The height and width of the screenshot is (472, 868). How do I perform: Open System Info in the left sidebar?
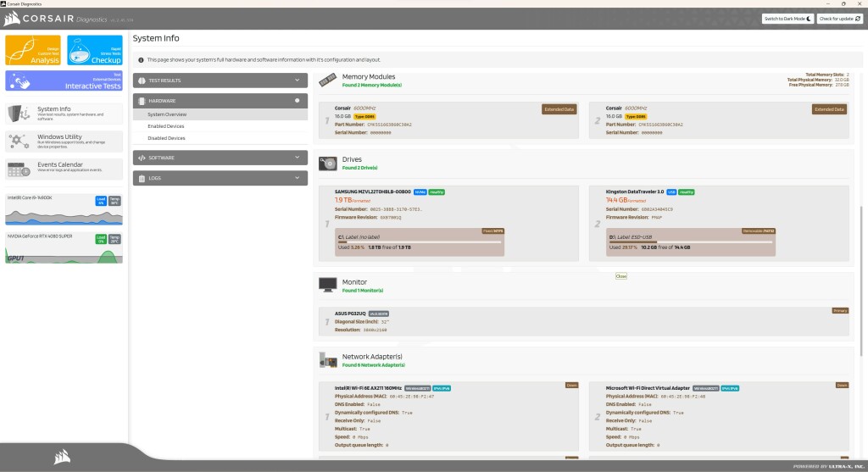64,114
